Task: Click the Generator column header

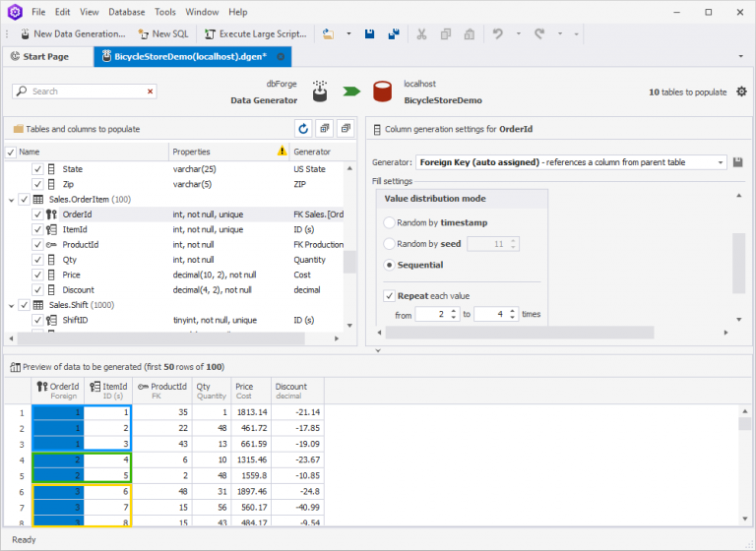Action: click(x=316, y=152)
